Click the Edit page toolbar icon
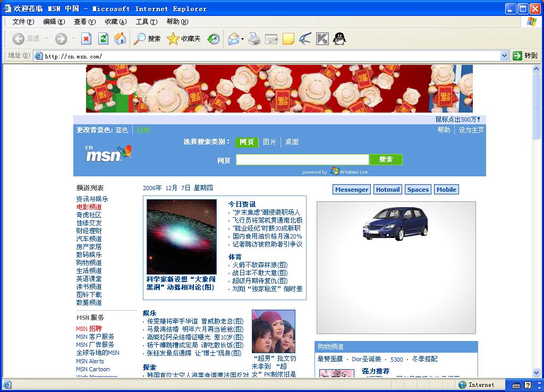Image resolution: width=544 pixels, height=392 pixels. [x=271, y=39]
